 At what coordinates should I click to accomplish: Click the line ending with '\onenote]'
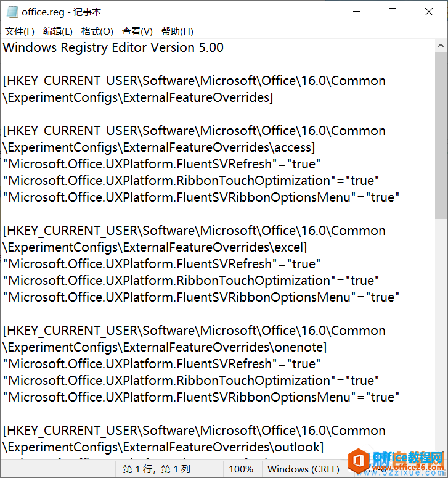coord(165,347)
